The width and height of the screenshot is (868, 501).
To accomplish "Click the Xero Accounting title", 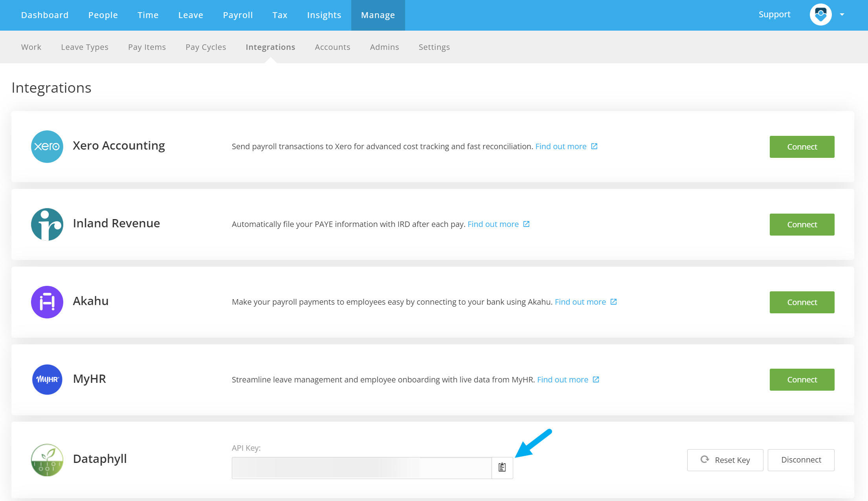I will [x=119, y=146].
